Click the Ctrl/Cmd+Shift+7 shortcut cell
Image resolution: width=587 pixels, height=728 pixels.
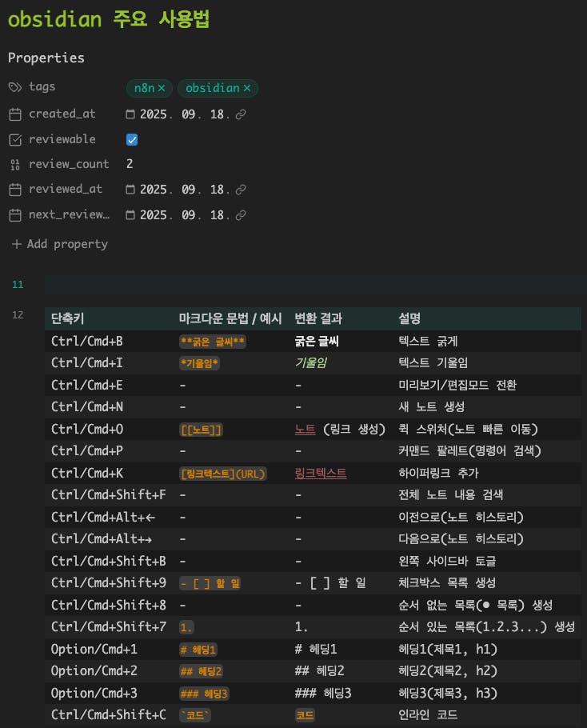[x=108, y=628]
